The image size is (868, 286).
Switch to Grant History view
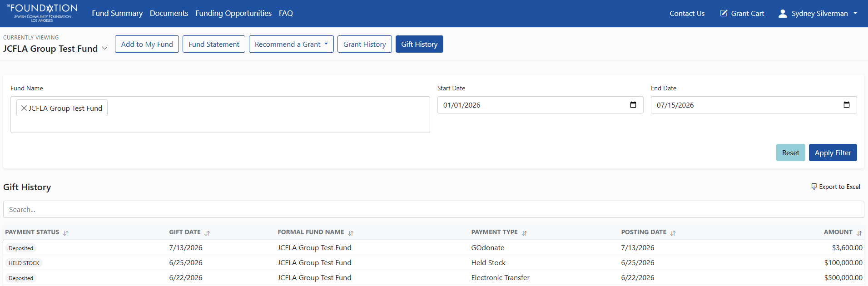point(364,44)
